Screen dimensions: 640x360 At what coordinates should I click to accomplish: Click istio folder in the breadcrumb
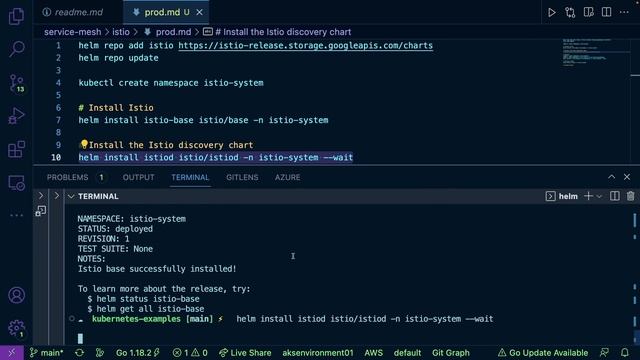(121, 32)
